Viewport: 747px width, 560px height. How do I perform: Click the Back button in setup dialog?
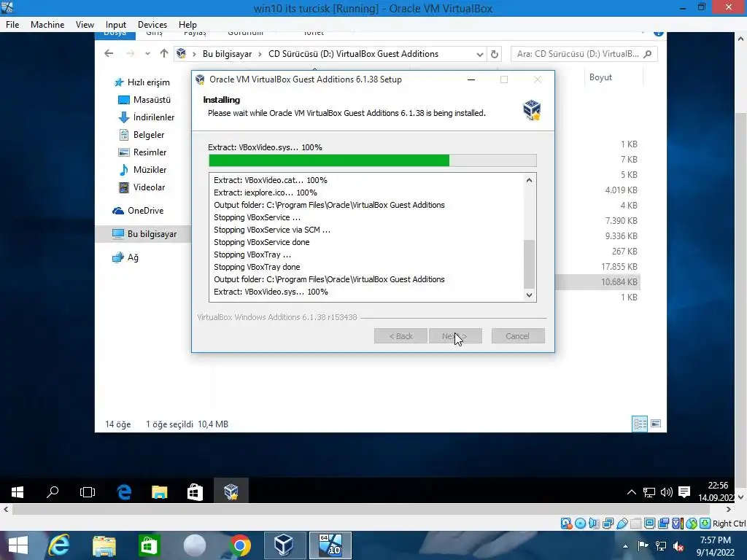click(x=400, y=336)
